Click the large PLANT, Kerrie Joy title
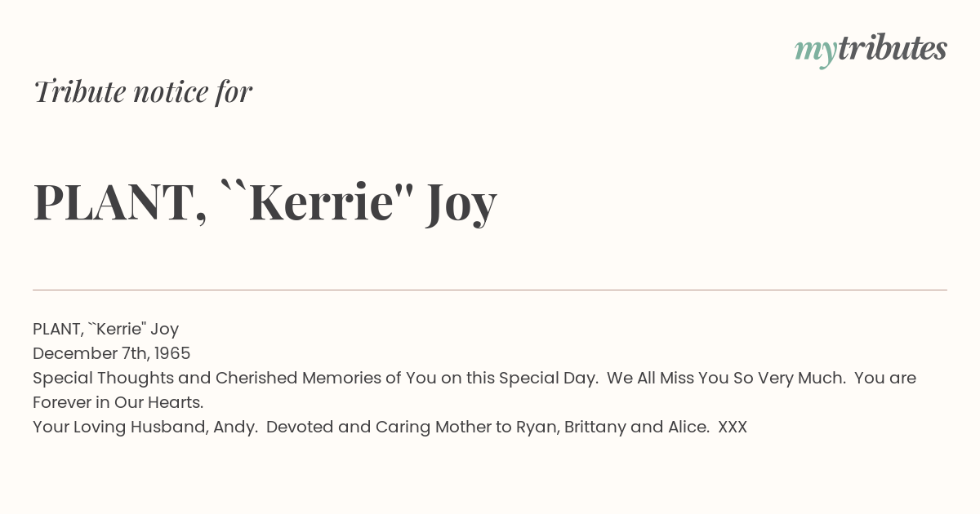Viewport: 980px width, 514px height. click(265, 202)
